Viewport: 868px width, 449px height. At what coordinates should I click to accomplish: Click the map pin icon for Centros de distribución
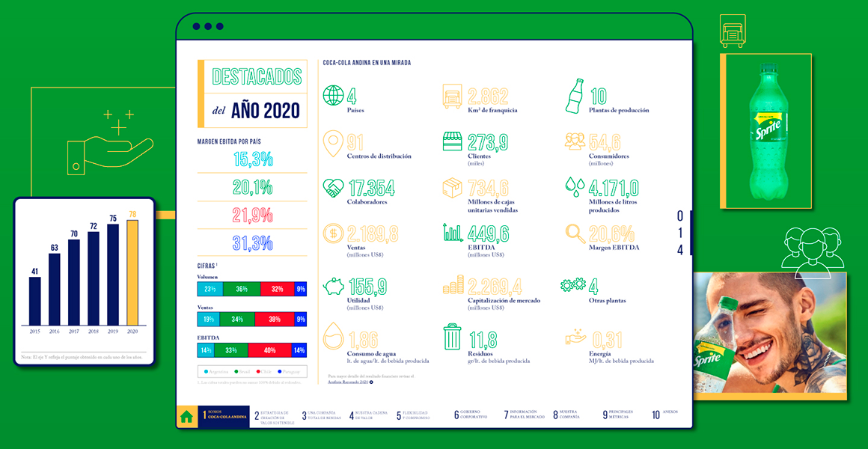tap(333, 144)
